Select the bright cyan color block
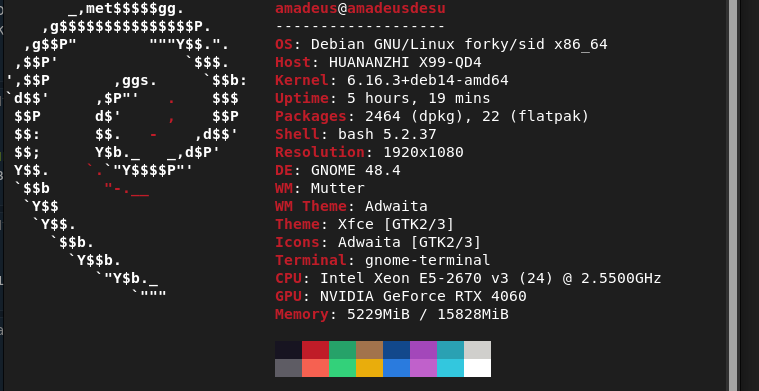759x391 pixels. (x=450, y=368)
